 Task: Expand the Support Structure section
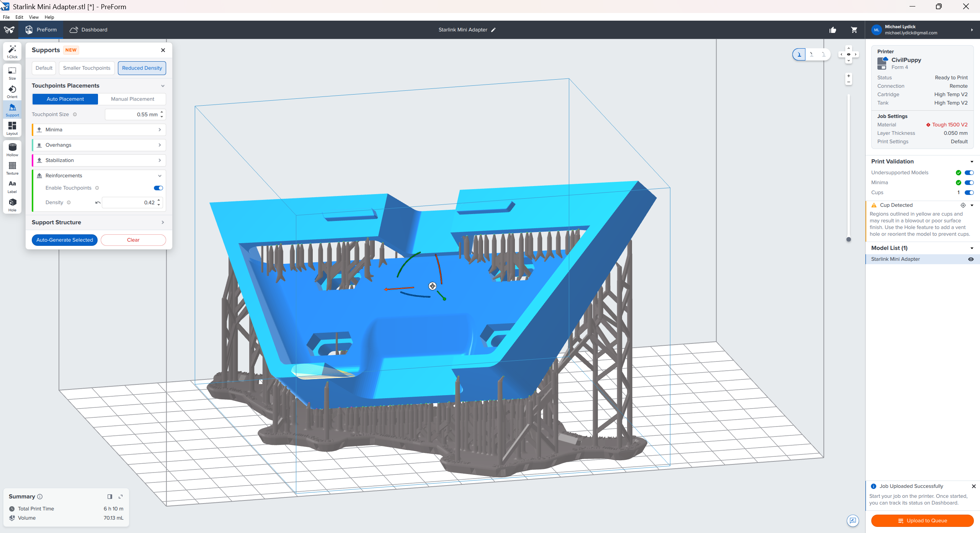[x=99, y=222]
